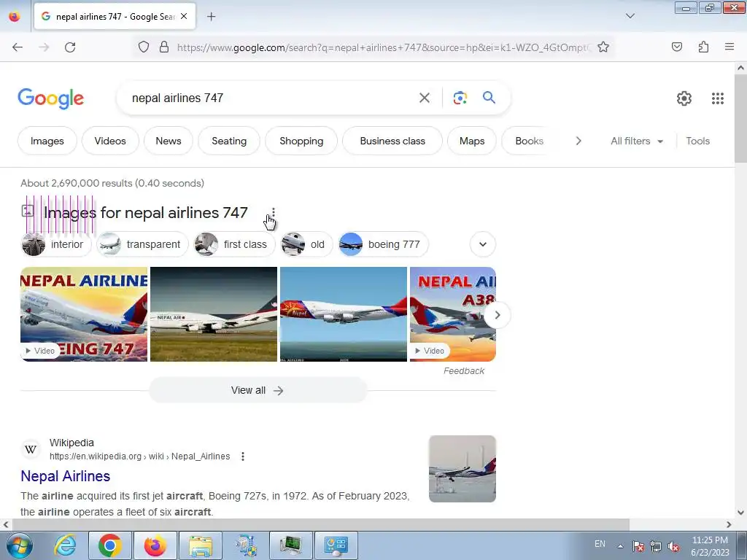
Task: Open the Windows Start menu
Action: [x=20, y=545]
